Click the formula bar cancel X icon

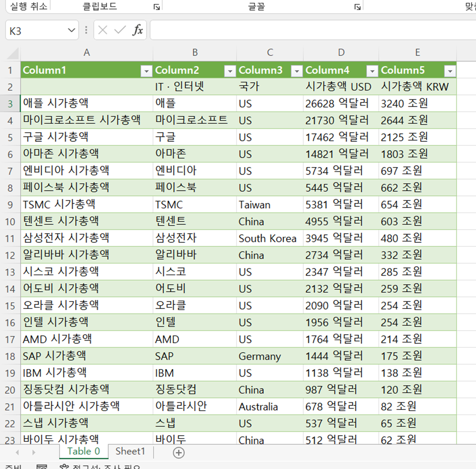click(103, 30)
